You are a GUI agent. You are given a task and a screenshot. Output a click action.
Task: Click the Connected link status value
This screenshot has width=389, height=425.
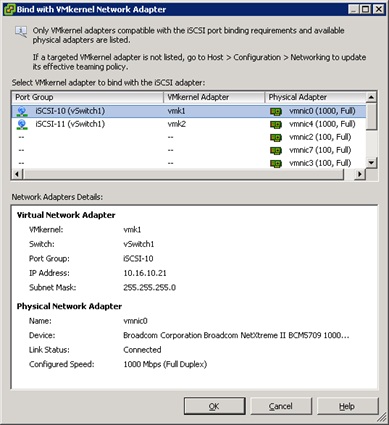142,350
